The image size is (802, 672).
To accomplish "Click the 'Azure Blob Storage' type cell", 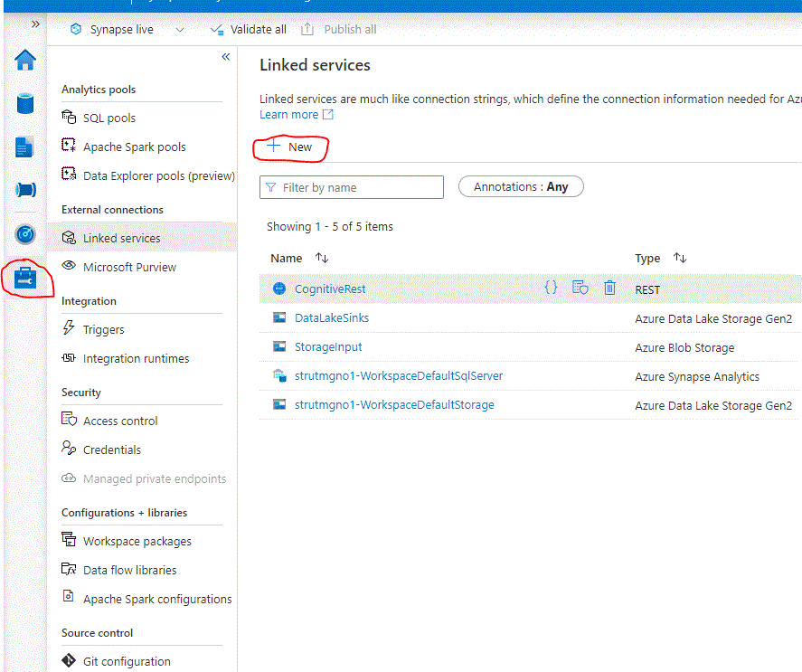I will 684,348.
